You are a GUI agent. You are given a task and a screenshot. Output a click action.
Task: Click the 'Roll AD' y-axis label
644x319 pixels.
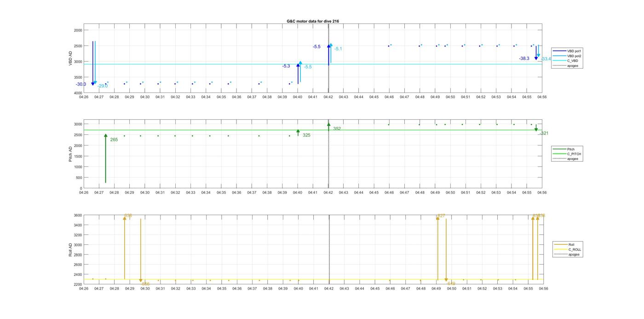(x=70, y=249)
